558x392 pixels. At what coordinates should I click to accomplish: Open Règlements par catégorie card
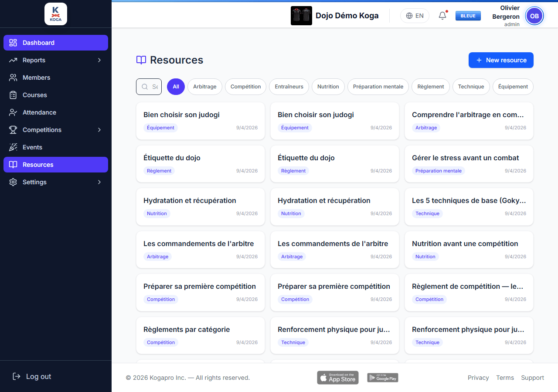click(201, 335)
